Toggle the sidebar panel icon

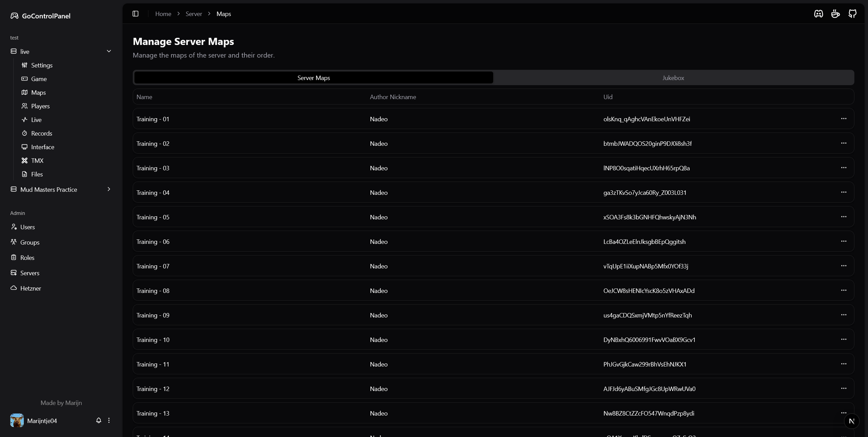coord(135,14)
